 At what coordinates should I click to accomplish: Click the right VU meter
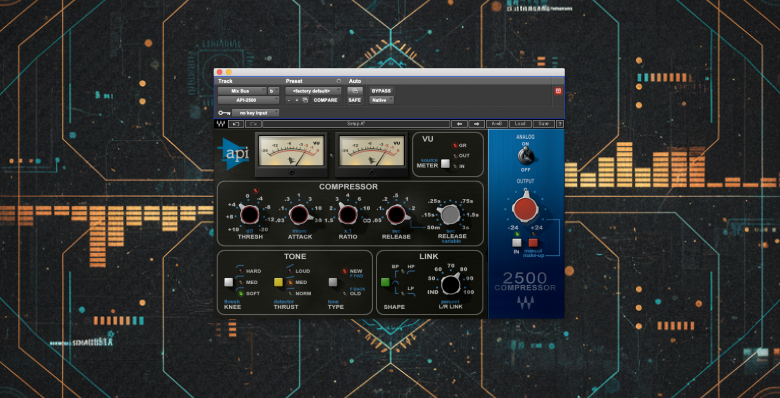(371, 154)
